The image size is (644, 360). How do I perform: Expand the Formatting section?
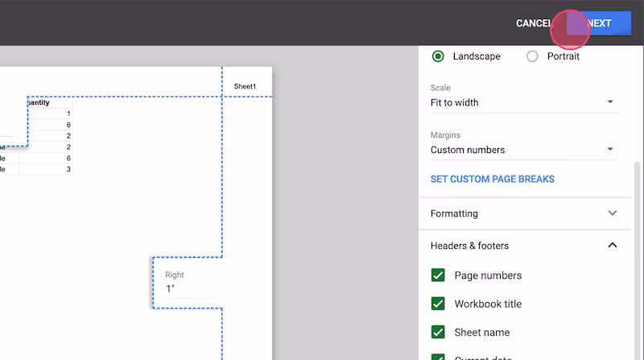coord(524,213)
